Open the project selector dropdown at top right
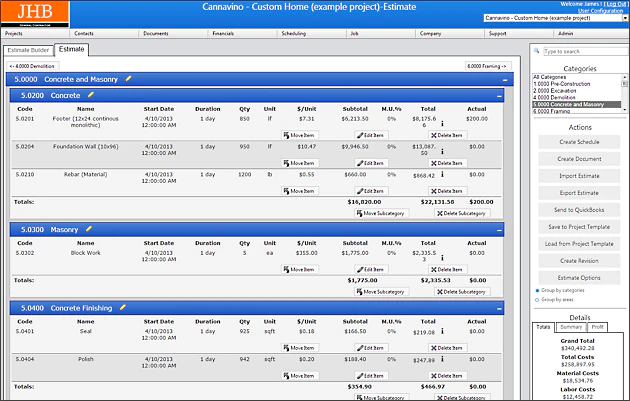This screenshot has height=401, width=630. [625, 18]
